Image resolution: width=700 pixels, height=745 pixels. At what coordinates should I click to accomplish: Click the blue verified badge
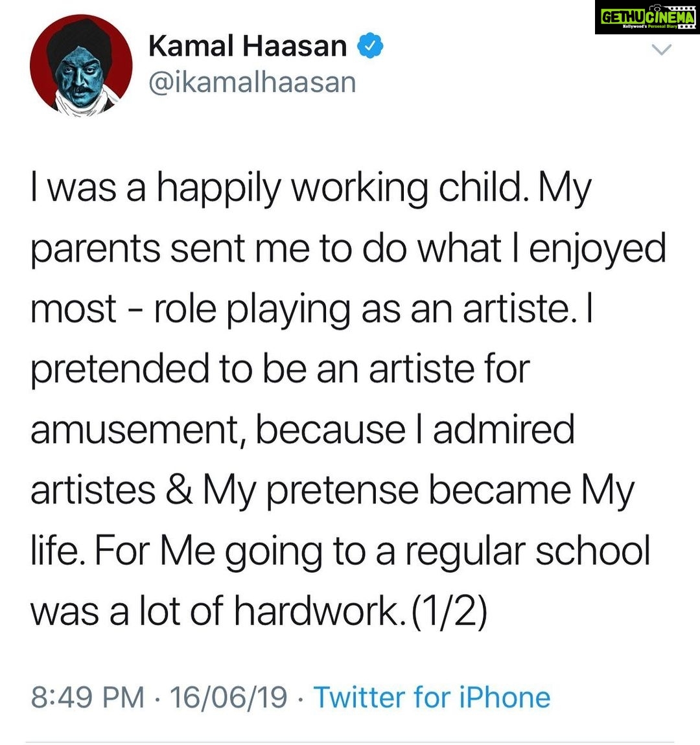pos(370,46)
